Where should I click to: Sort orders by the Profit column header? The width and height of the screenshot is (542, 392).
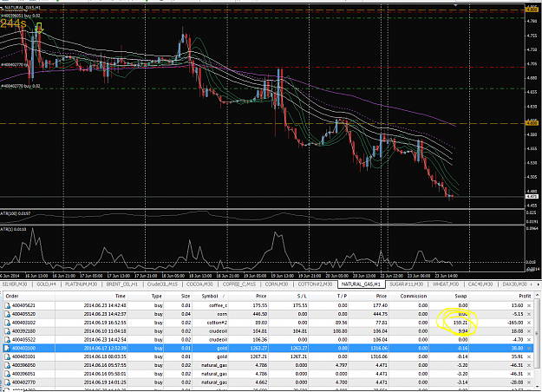pos(500,297)
